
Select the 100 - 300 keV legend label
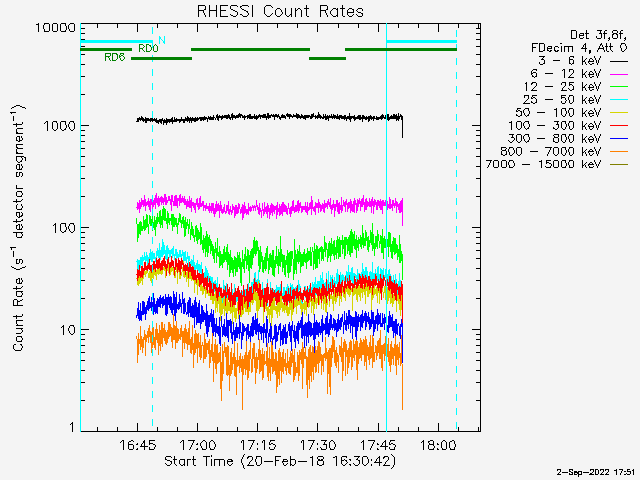(555, 126)
